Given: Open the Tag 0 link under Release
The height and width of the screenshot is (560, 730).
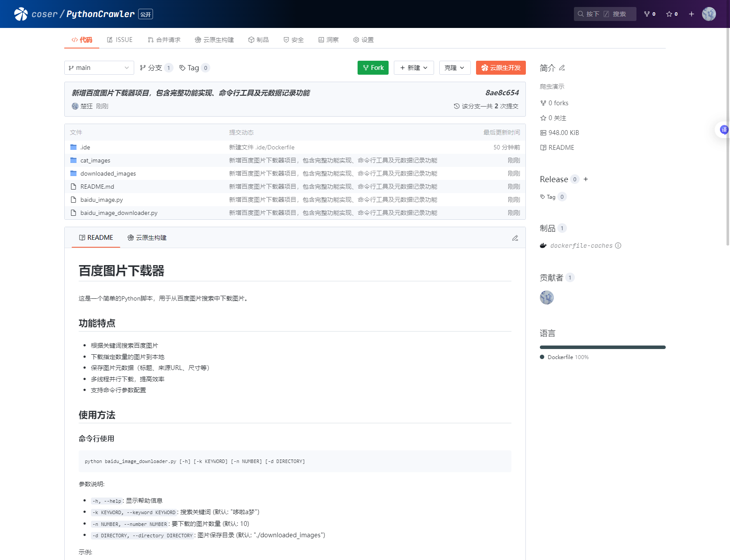Looking at the screenshot, I should (553, 197).
